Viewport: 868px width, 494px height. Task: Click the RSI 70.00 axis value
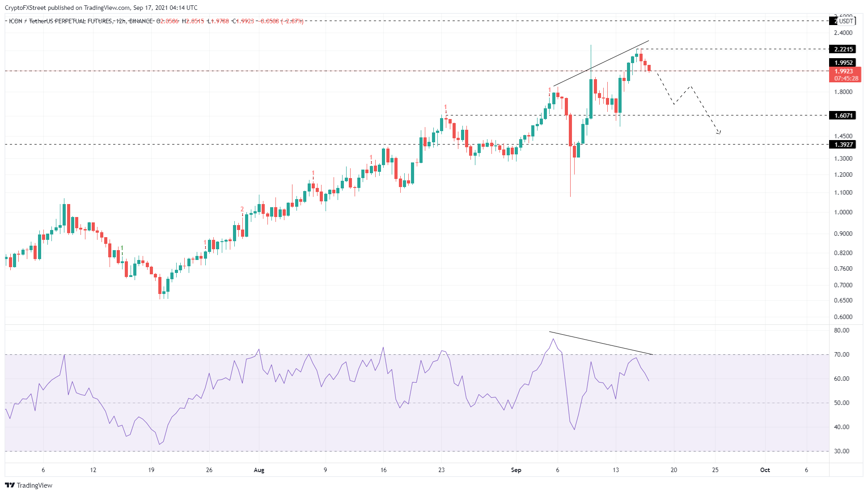point(842,355)
